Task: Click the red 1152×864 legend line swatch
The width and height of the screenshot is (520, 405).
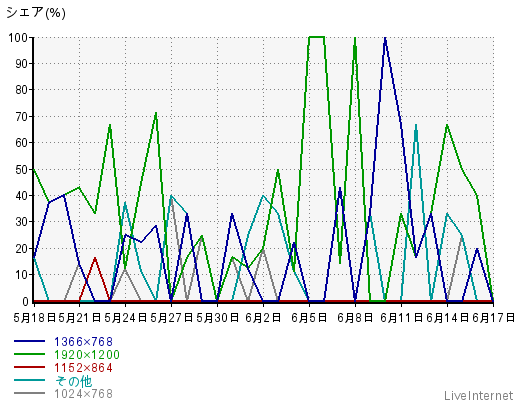Action: 29,367
